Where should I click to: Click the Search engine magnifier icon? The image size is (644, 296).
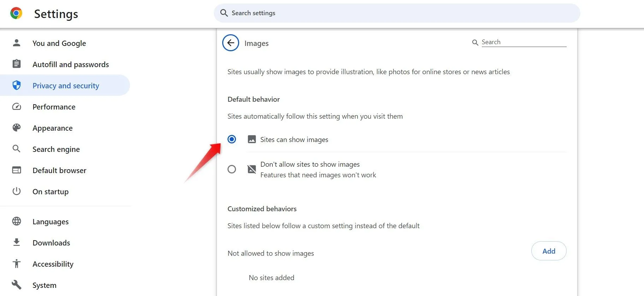pos(17,149)
